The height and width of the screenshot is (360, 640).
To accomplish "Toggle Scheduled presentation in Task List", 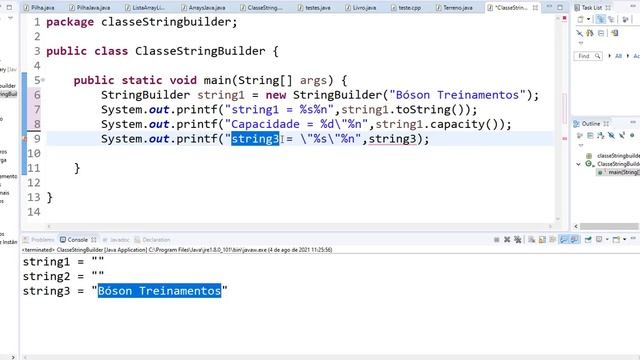I will click(611, 19).
